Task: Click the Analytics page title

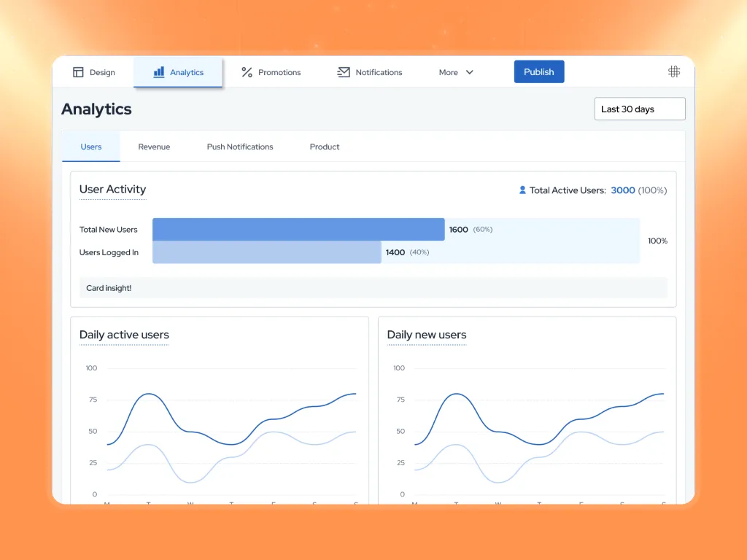Action: point(96,109)
